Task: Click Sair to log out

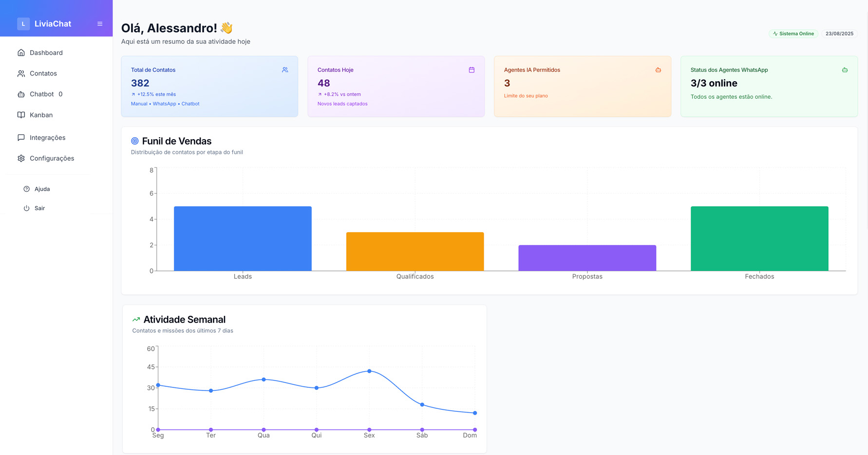Action: click(39, 208)
